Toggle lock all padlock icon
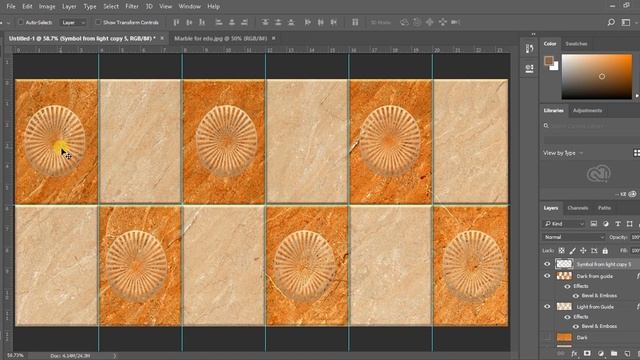Image resolution: width=640 pixels, height=360 pixels. (x=605, y=251)
